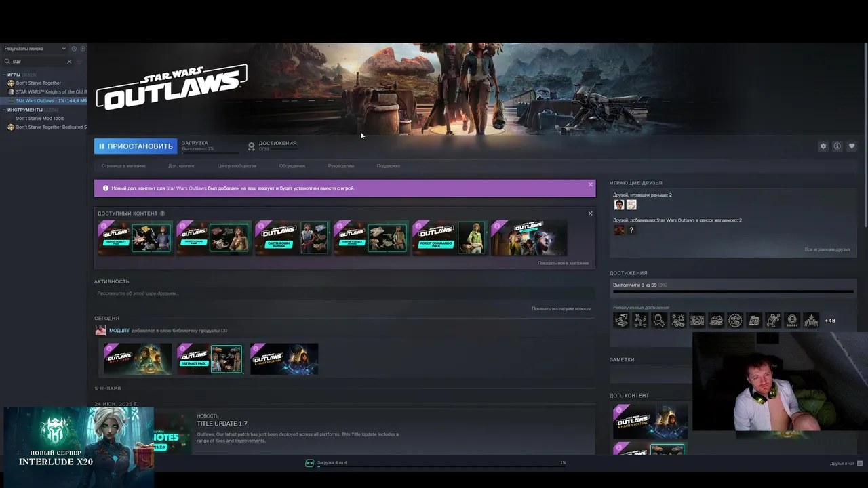
Task: Add Star Wars Outlaws to favorites heart
Action: pyautogui.click(x=852, y=146)
